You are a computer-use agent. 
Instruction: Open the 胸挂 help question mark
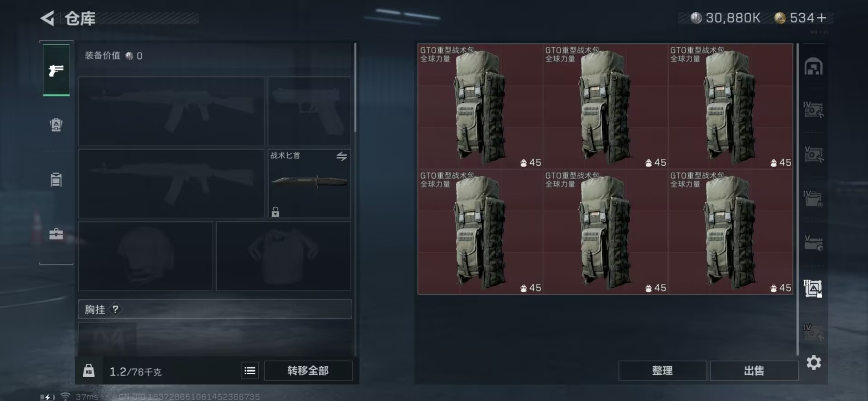pyautogui.click(x=116, y=309)
